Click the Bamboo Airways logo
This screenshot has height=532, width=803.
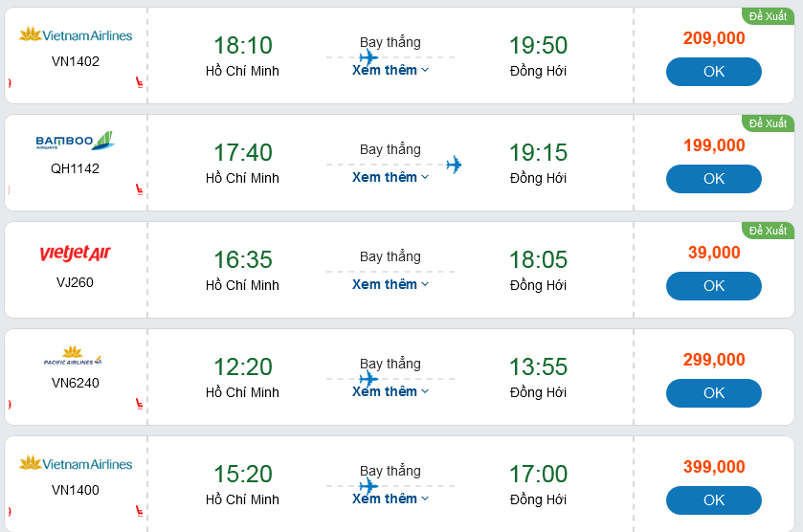(x=76, y=142)
